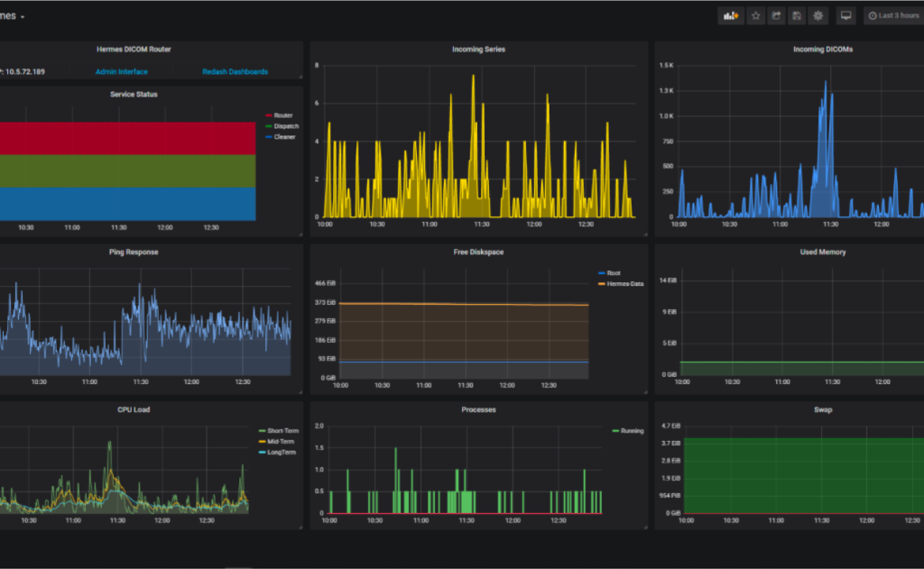Cycle view mode with monitor icon
This screenshot has width=924, height=569.
click(845, 15)
